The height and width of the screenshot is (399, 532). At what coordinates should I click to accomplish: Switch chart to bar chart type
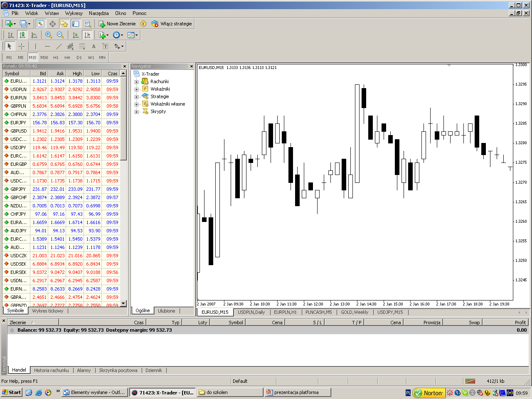[11, 35]
